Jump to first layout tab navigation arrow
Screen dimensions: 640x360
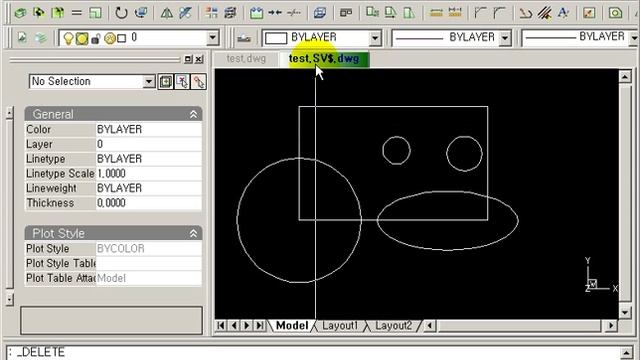pyautogui.click(x=221, y=326)
